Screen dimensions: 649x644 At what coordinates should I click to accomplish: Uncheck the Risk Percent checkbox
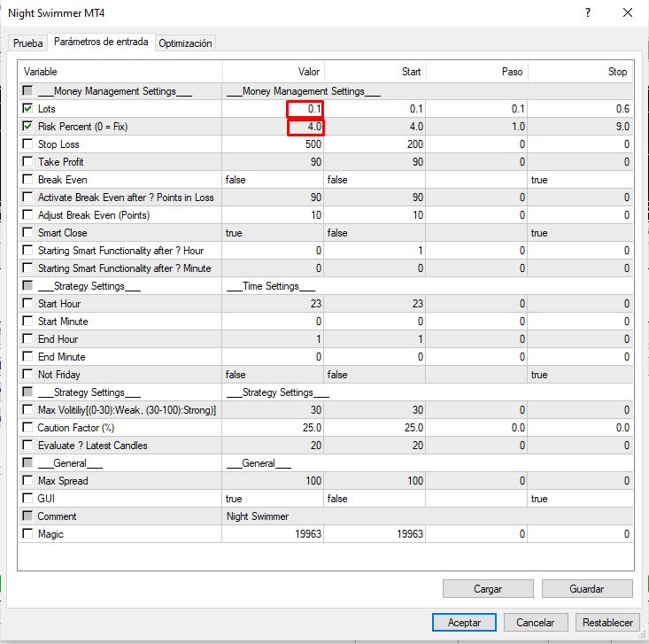[x=27, y=127]
